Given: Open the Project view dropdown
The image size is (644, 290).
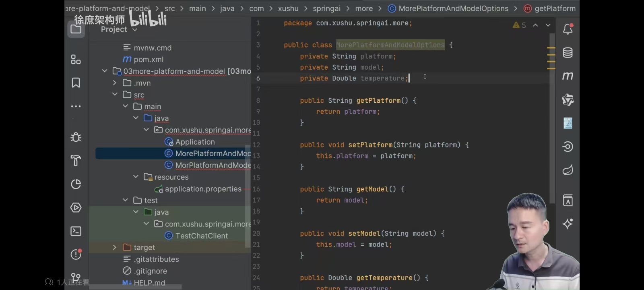Looking at the screenshot, I should pos(119,29).
